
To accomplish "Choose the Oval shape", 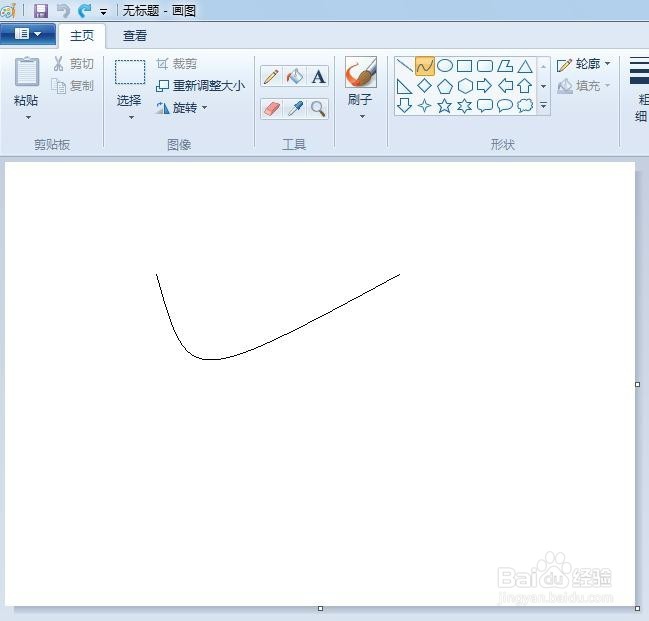I will click(x=445, y=66).
